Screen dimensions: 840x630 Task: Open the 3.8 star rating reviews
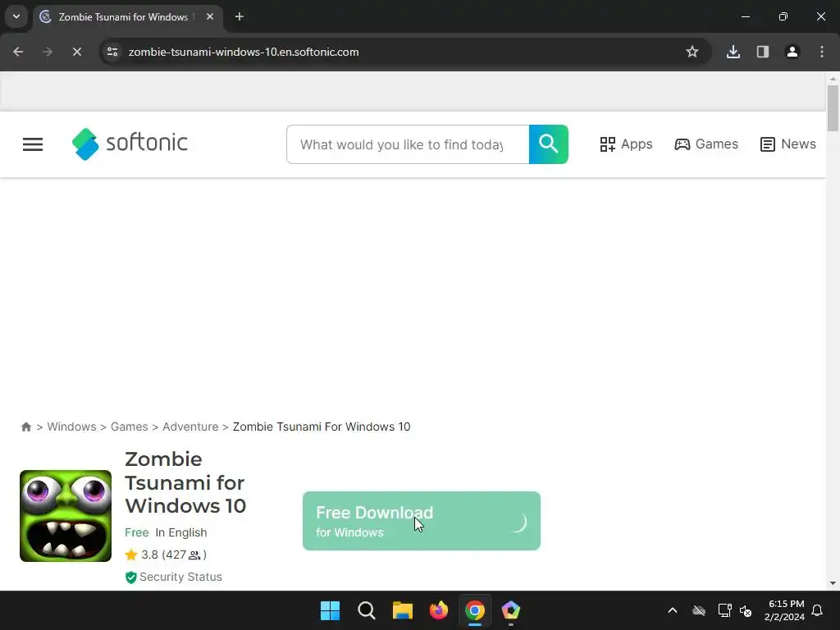(x=165, y=555)
